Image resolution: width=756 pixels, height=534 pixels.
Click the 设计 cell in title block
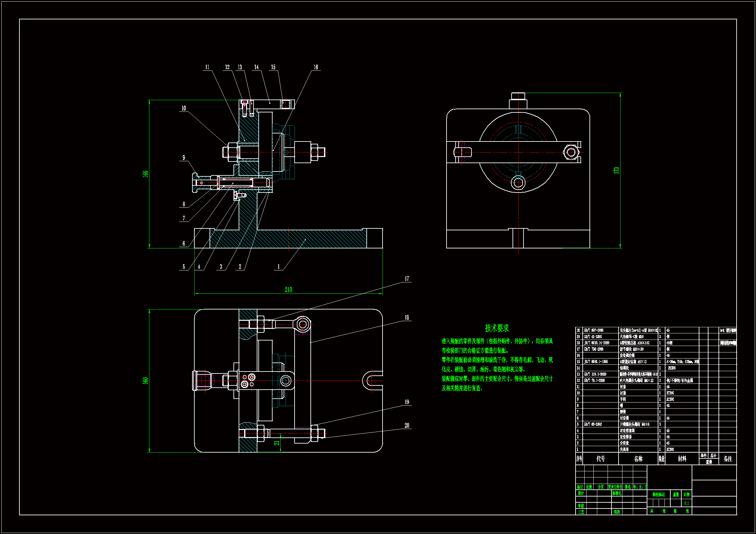(x=581, y=493)
